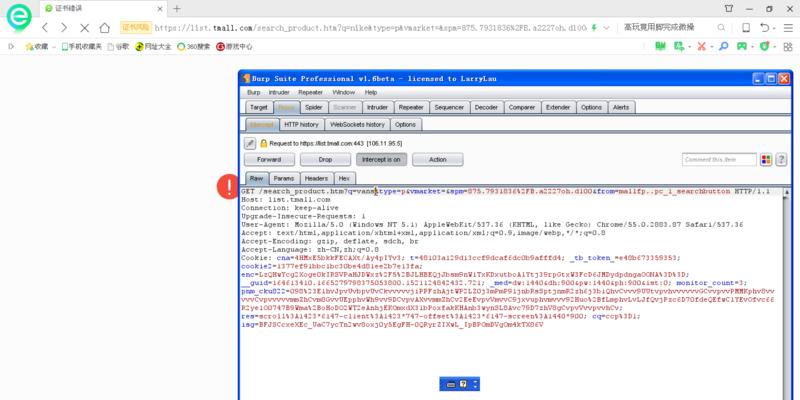Expand the address bar dropdown arrow
The height and width of the screenshot is (400, 800).
click(x=605, y=28)
